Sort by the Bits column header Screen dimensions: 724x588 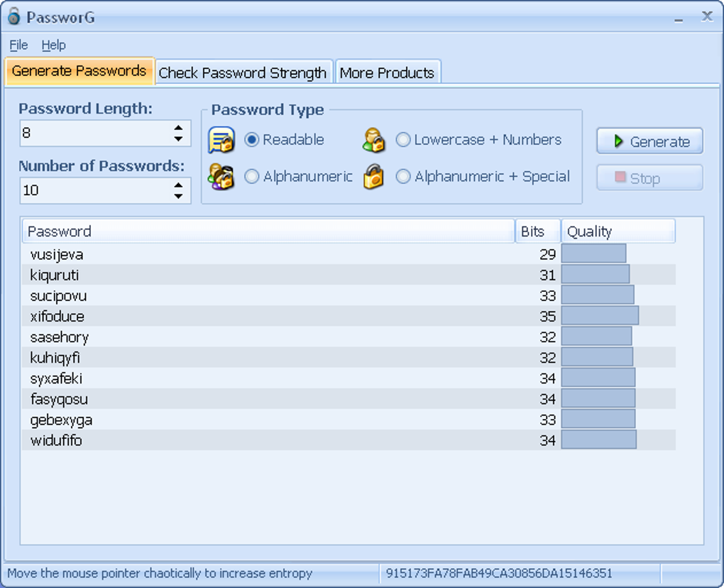pyautogui.click(x=538, y=231)
